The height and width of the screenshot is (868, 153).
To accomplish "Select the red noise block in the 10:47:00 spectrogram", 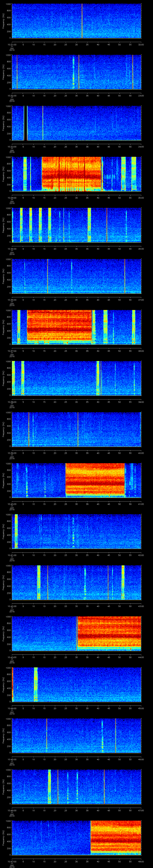I will click(116, 837).
